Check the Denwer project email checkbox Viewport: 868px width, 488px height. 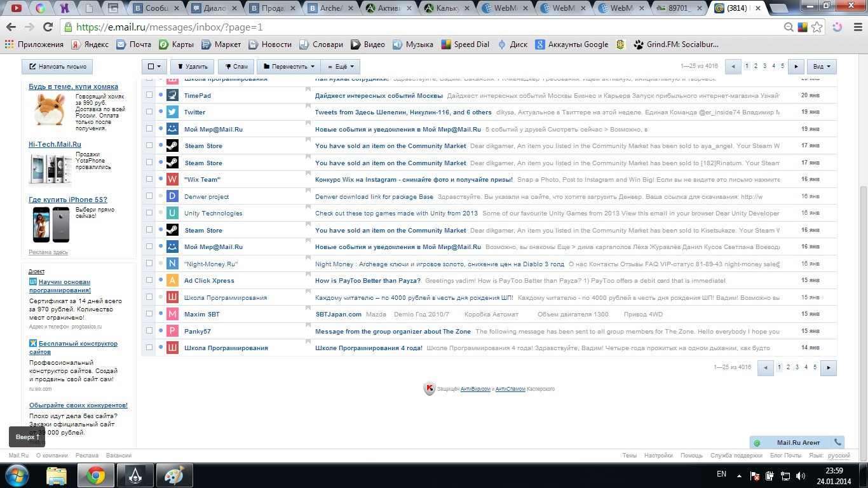pyautogui.click(x=149, y=196)
